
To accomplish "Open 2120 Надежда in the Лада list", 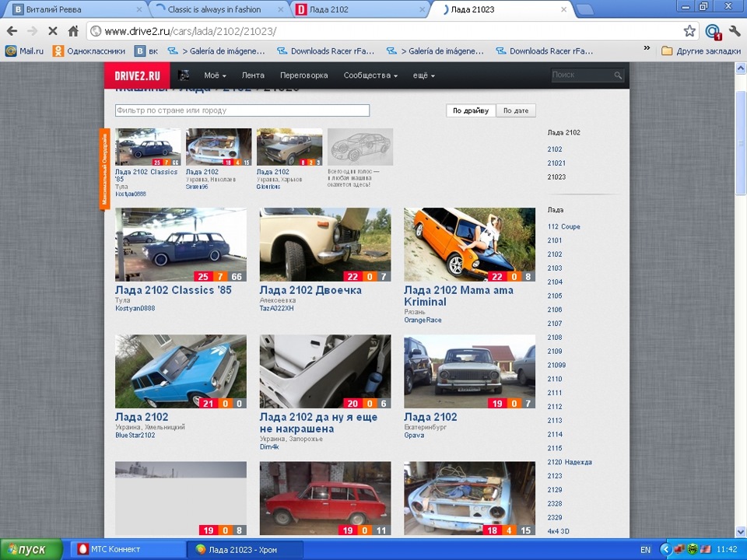I will click(570, 462).
